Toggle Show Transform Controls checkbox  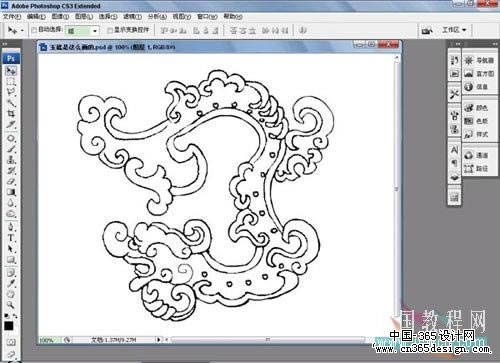110,30
